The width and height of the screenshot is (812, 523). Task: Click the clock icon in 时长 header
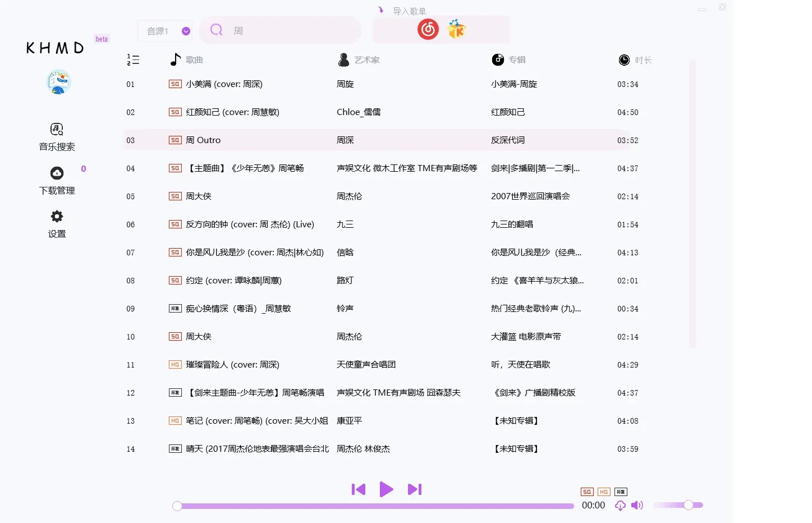click(624, 59)
